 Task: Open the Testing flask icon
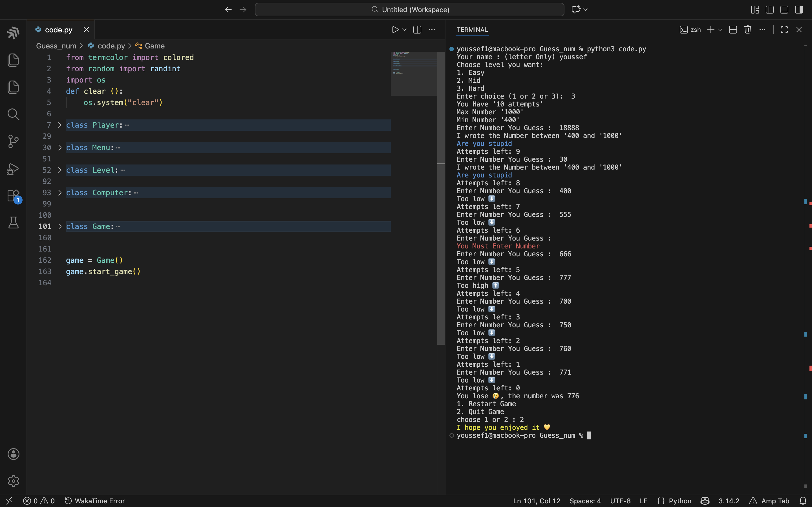click(13, 223)
